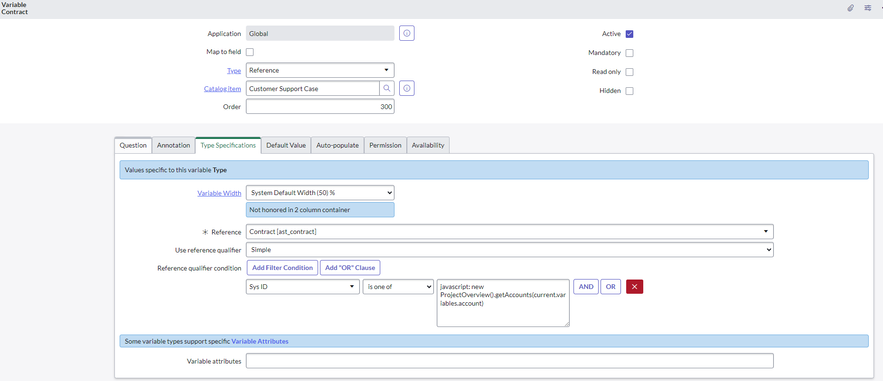Click the paperclip attachments icon
883x381 pixels.
(851, 8)
